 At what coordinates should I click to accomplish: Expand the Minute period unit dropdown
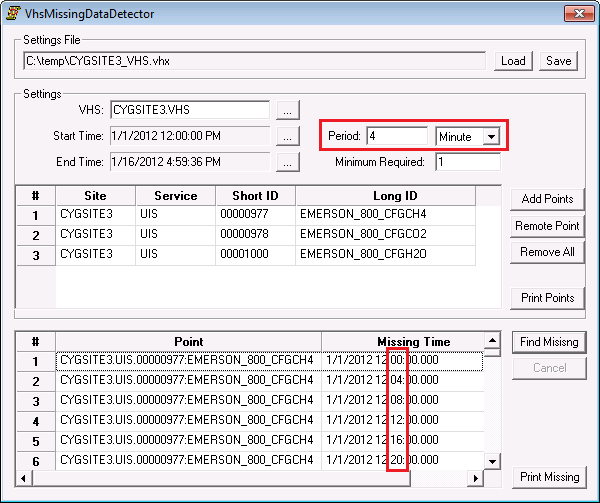491,137
